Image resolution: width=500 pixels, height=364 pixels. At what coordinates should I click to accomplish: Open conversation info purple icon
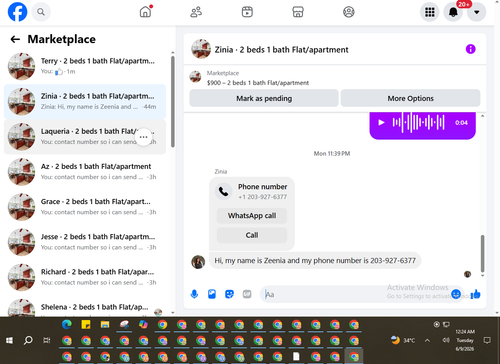tap(470, 49)
